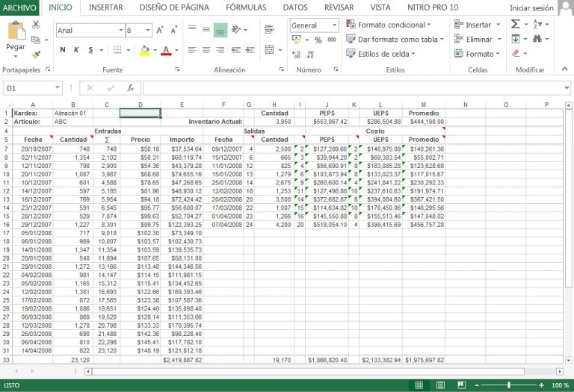Viewport: 574px width, 392px height.
Task: Switch to the DISEÑO DE PÁGINA tab
Action: 174,7
